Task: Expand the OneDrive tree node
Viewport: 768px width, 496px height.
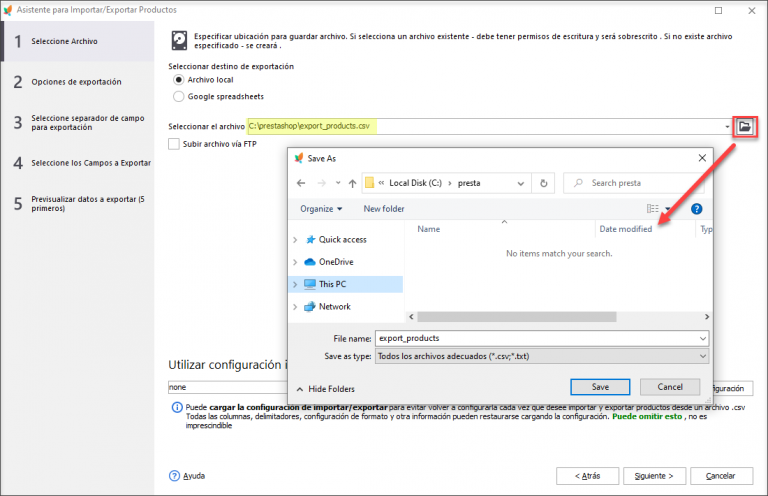Action: point(295,262)
